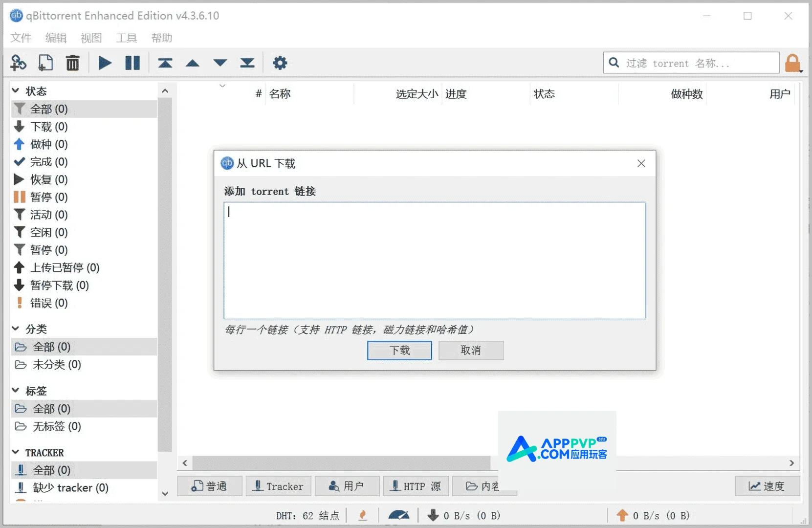812x528 pixels.
Task: Open options via the gear icon
Action: (280, 63)
